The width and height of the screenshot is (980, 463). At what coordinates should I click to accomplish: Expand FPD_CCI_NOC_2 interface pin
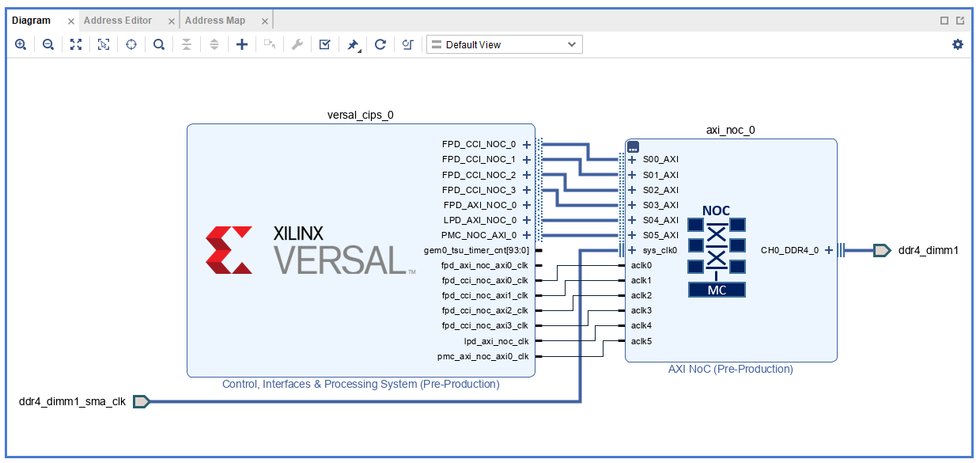pyautogui.click(x=527, y=175)
